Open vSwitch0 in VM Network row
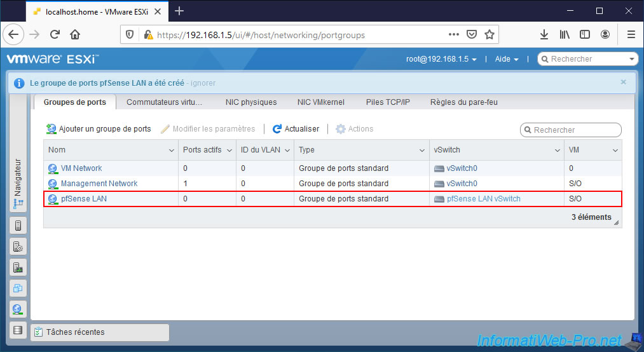The width and height of the screenshot is (644, 352). (462, 168)
